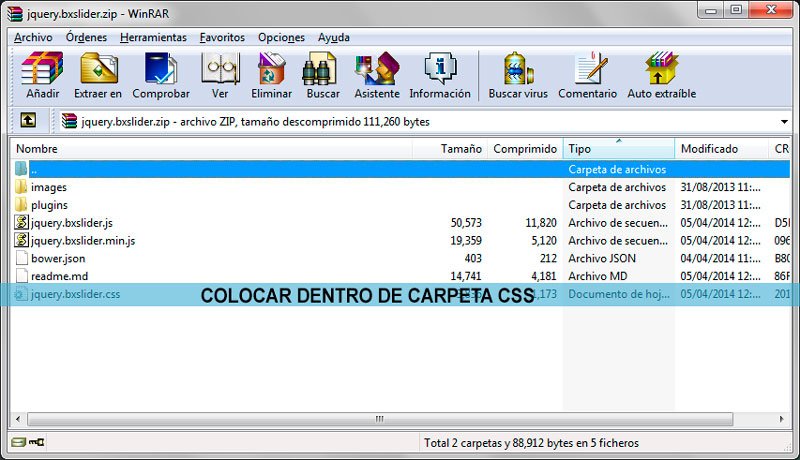Go up one folder level button
The image size is (800, 460).
[28, 121]
